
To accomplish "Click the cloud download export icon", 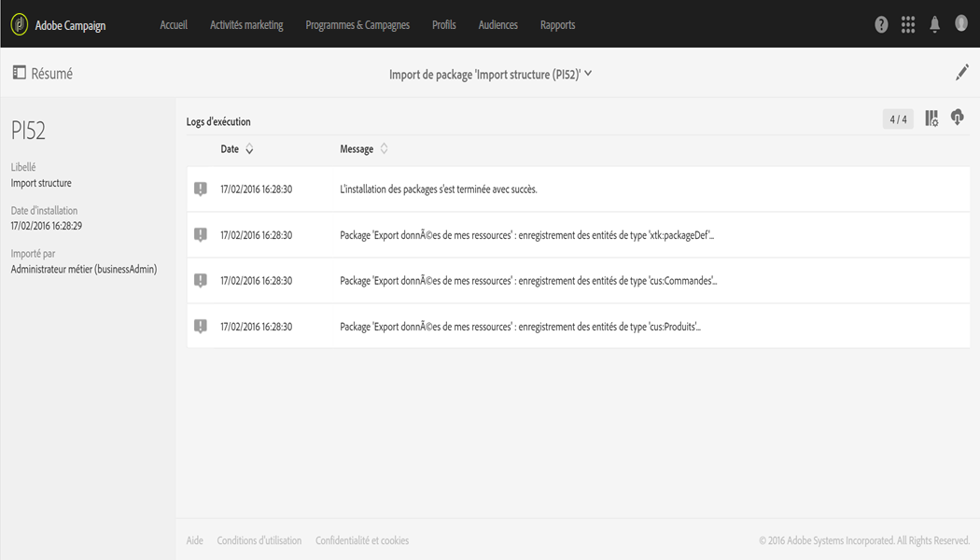I will pyautogui.click(x=957, y=118).
